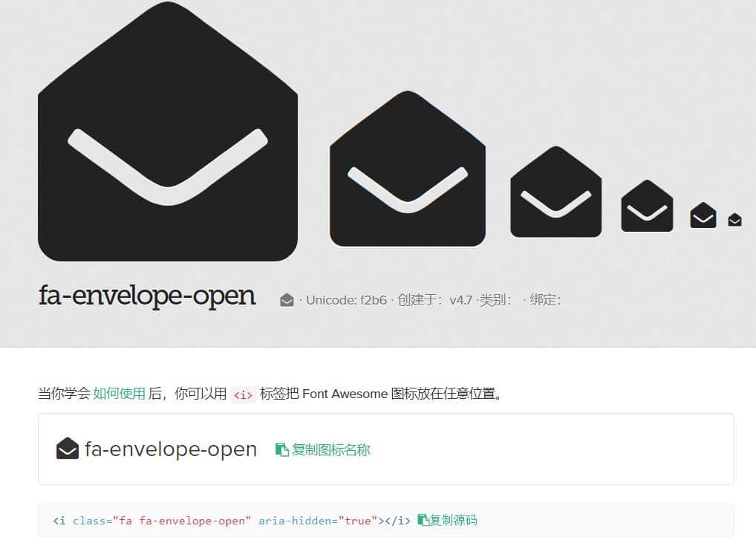The height and width of the screenshot is (540, 756).
Task: Click the fa-envelope-open name in the white box
Action: tap(171, 449)
